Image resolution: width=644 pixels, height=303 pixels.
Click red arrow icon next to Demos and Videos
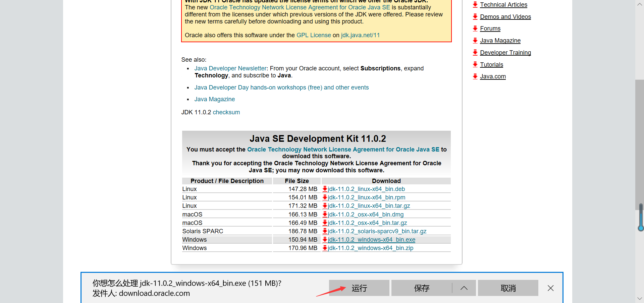pos(475,17)
